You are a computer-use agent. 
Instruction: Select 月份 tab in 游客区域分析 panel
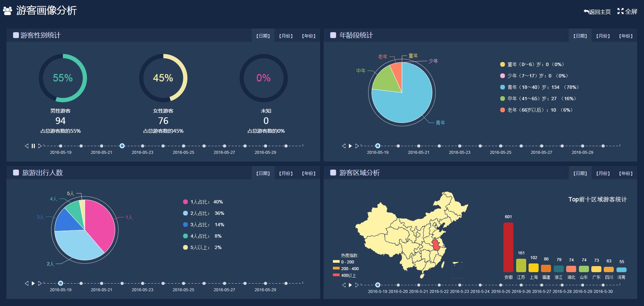pyautogui.click(x=603, y=173)
